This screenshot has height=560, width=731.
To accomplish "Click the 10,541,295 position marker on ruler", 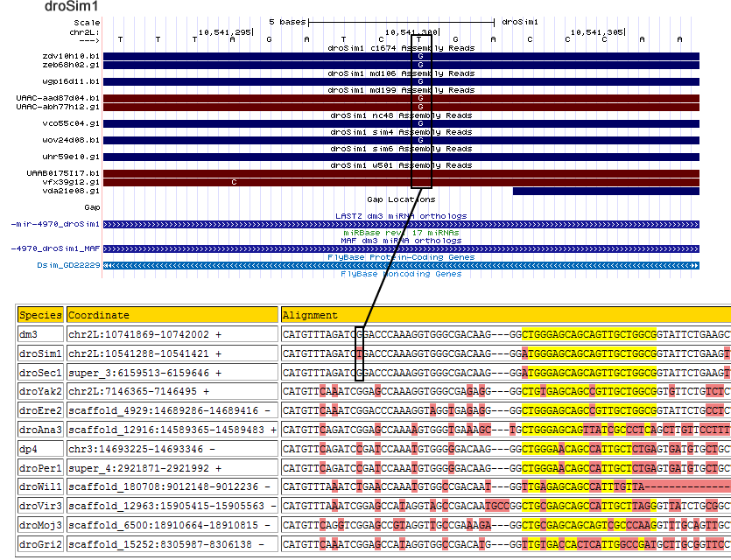I will 225,31.
